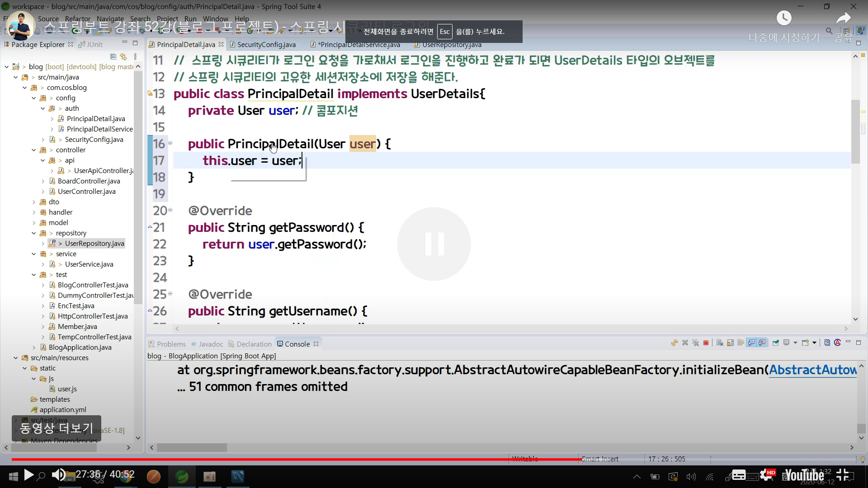Click the Clear Console icon
The width and height of the screenshot is (868, 488).
pos(720,343)
